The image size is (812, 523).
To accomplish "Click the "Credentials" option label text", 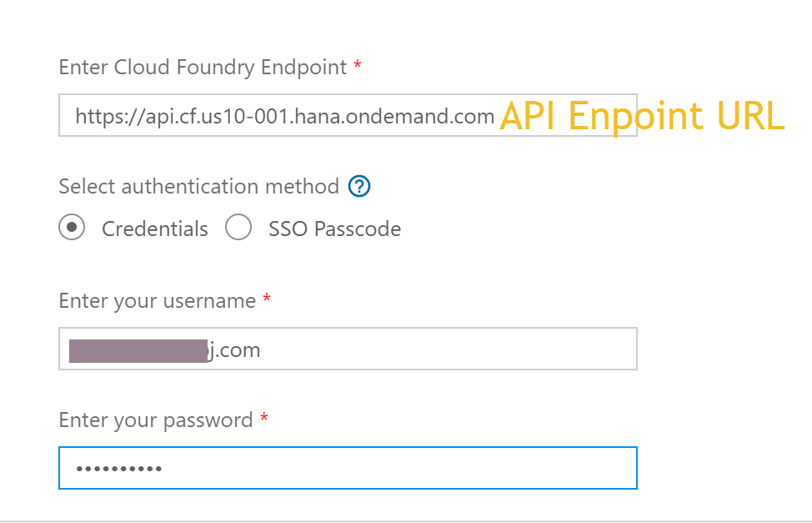I will click(154, 229).
